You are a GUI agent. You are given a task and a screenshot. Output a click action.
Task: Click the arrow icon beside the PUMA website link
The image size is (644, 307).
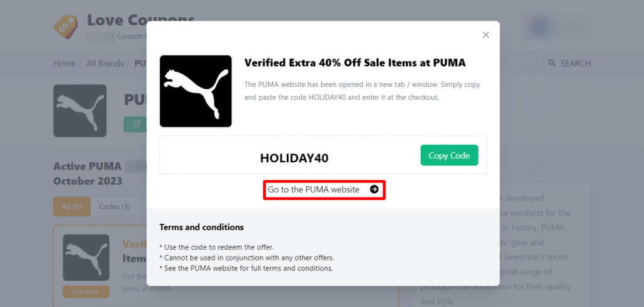374,189
